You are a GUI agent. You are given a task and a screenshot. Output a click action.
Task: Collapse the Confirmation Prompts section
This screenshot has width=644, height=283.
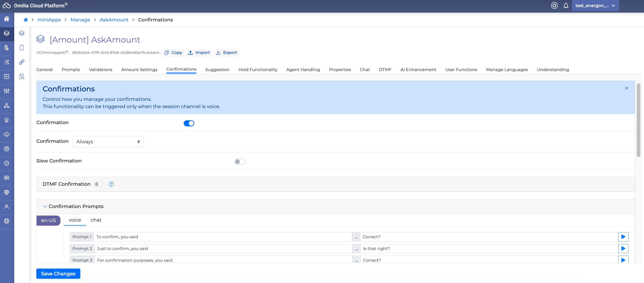[x=45, y=206]
